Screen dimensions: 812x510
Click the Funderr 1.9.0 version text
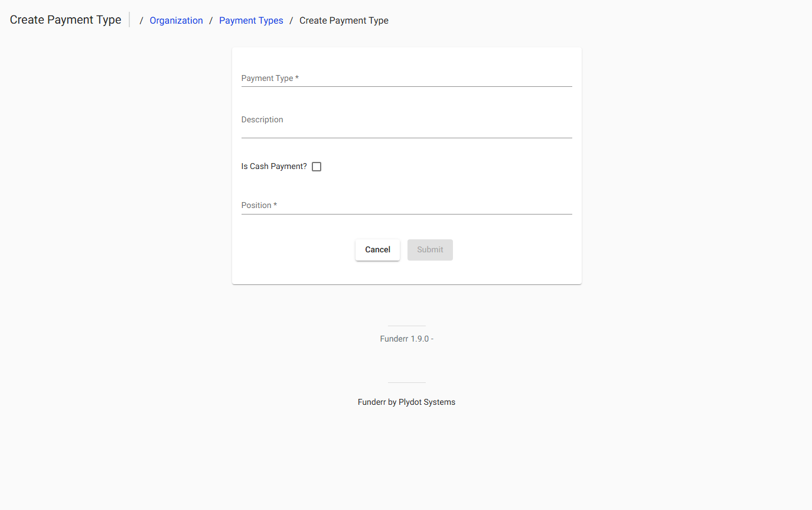[x=406, y=338]
